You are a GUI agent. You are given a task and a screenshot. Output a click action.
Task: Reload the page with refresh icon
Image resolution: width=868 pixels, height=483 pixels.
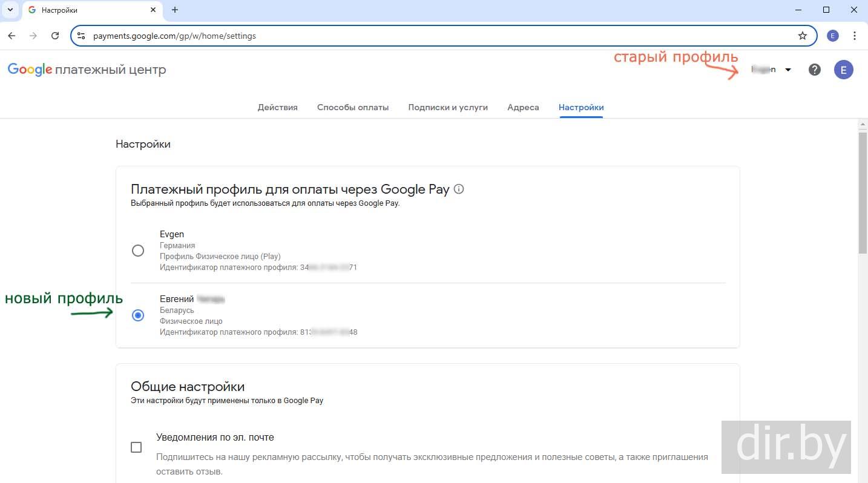[x=55, y=36]
